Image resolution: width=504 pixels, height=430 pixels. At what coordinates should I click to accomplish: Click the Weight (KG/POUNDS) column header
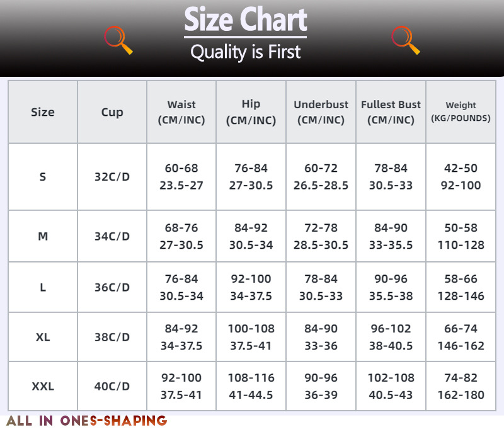point(461,112)
